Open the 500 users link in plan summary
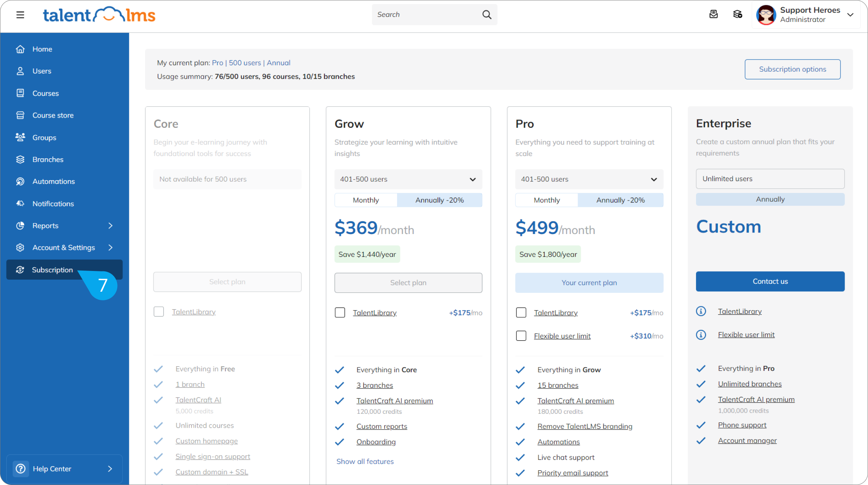The width and height of the screenshot is (868, 485). click(245, 63)
